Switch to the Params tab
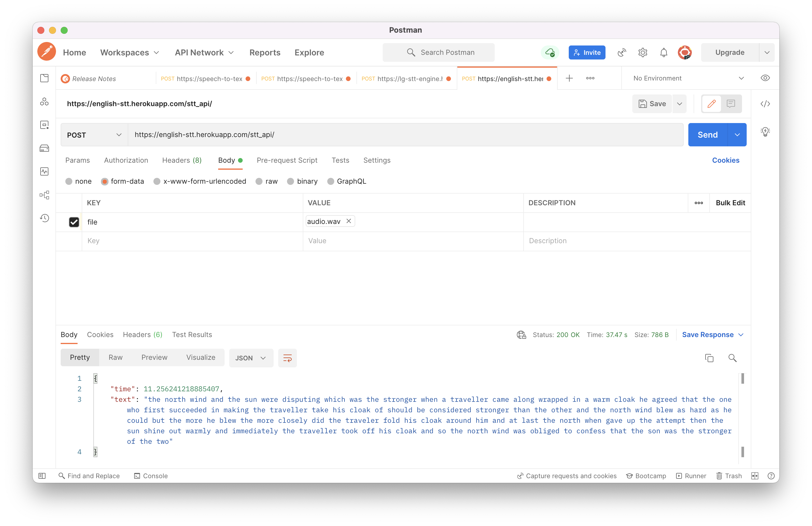The height and width of the screenshot is (526, 812). coord(78,160)
